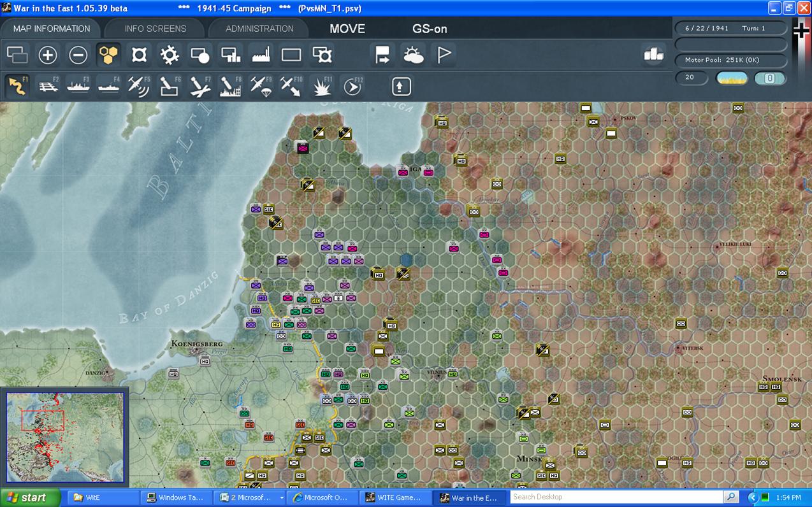This screenshot has width=812, height=507.
Task: Click the GS-on indicator
Action: [430, 29]
